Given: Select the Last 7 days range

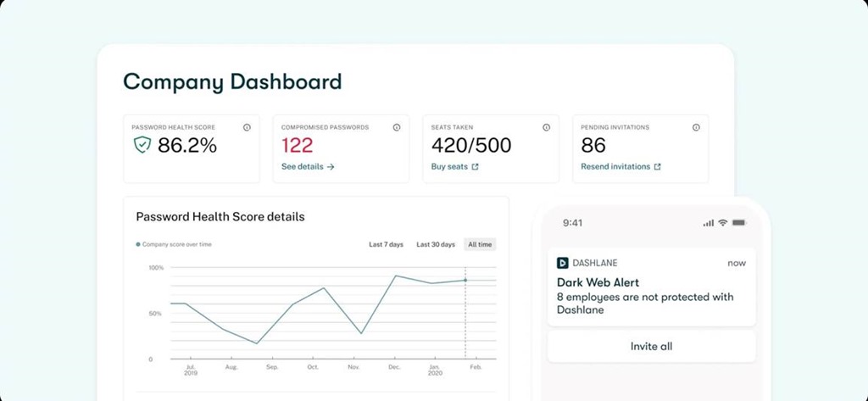Looking at the screenshot, I should pyautogui.click(x=387, y=244).
